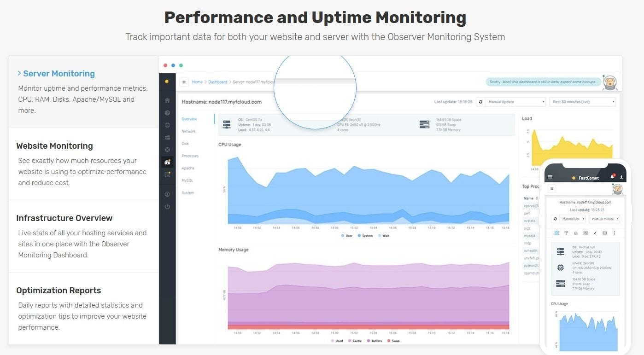Select the Website Monitoring feature

point(84,164)
